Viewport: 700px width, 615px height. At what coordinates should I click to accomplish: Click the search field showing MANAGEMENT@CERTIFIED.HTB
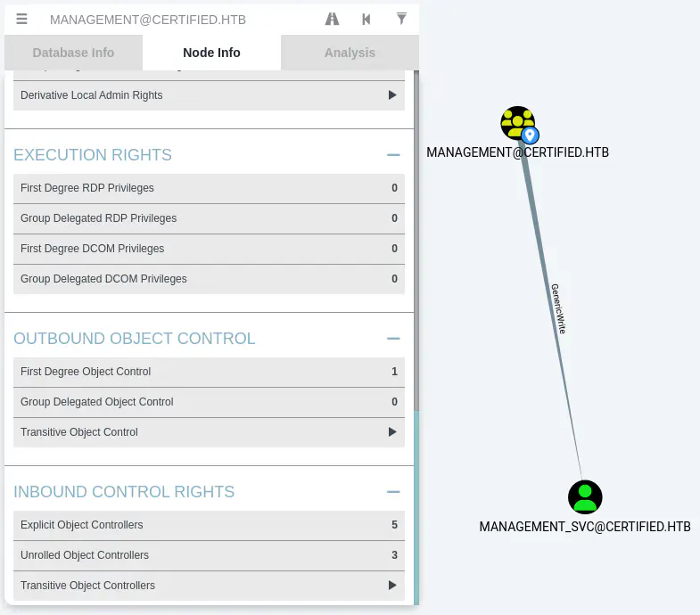point(178,19)
